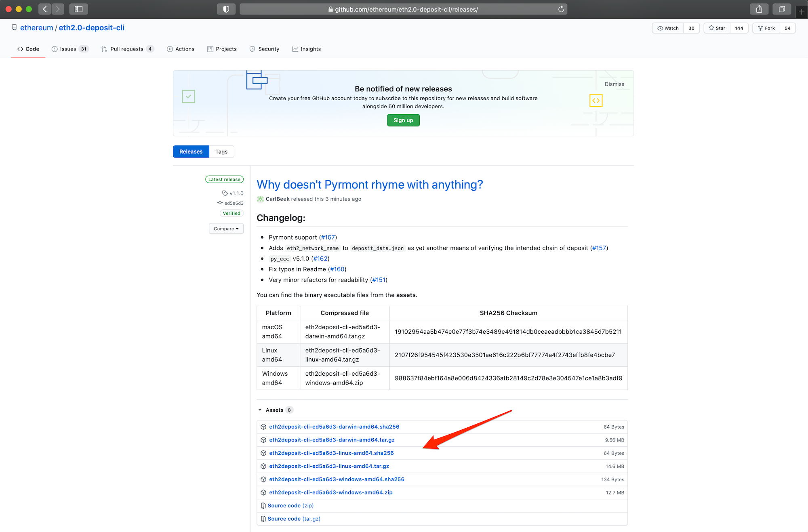Download darwin-amd64.sha256 asset
Image resolution: width=808 pixels, height=532 pixels.
tap(334, 427)
